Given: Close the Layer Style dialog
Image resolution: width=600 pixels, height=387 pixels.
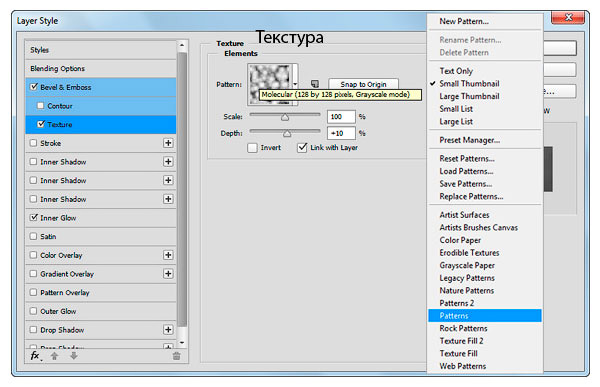Looking at the screenshot, I should tap(568, 17).
